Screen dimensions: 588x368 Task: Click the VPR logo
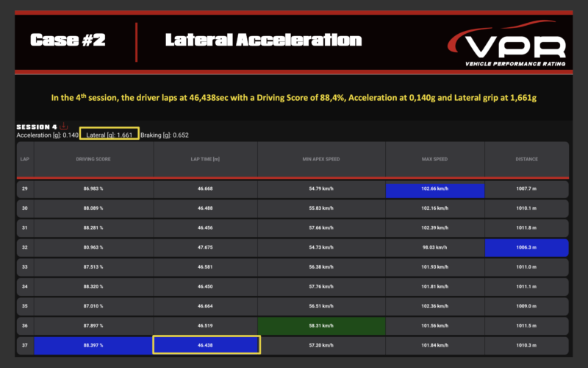point(510,47)
